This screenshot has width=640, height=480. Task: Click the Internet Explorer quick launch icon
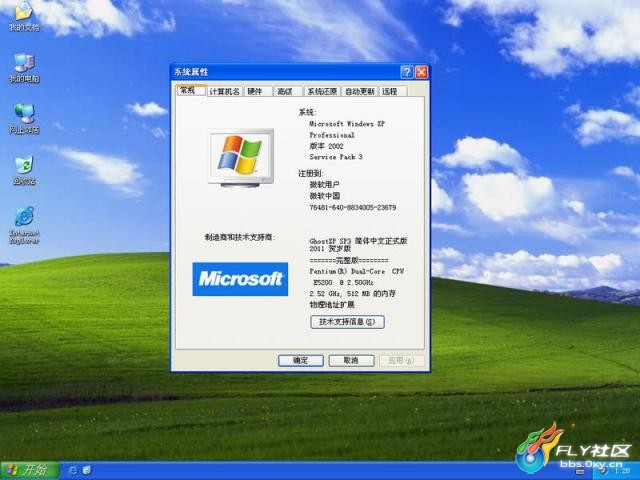click(x=73, y=471)
